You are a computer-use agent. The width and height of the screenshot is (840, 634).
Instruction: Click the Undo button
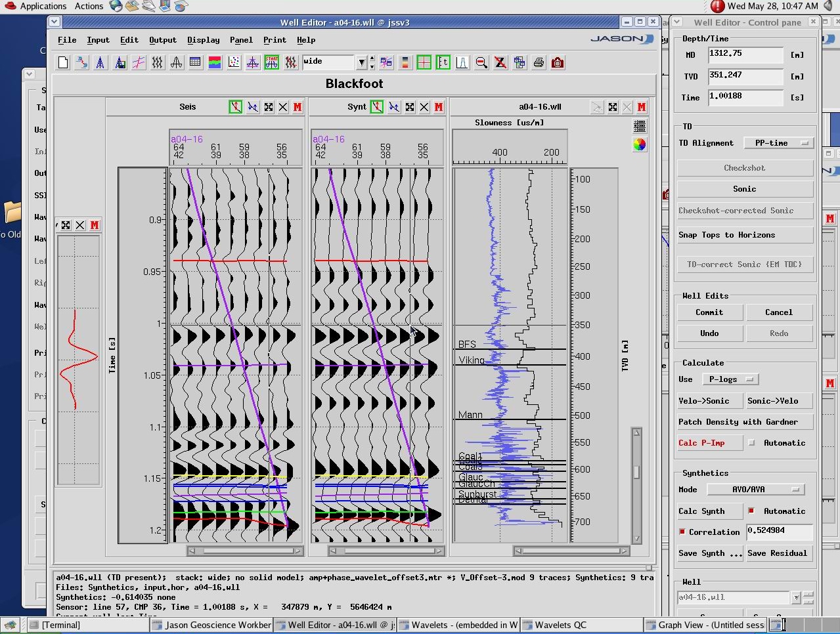click(709, 333)
